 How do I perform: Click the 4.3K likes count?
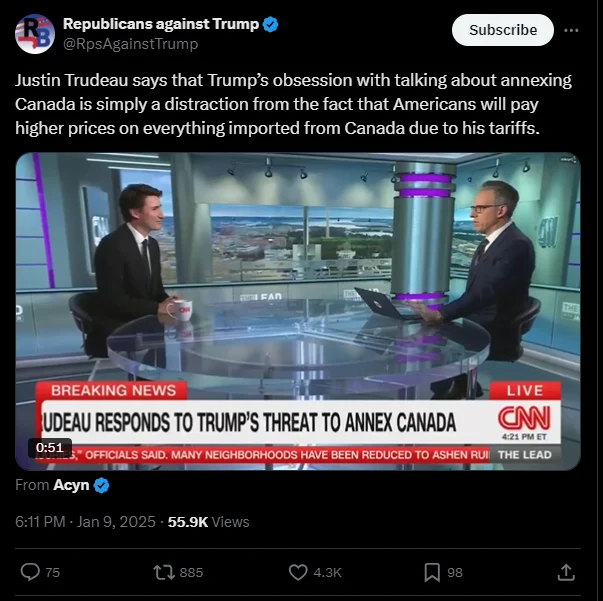(x=327, y=573)
